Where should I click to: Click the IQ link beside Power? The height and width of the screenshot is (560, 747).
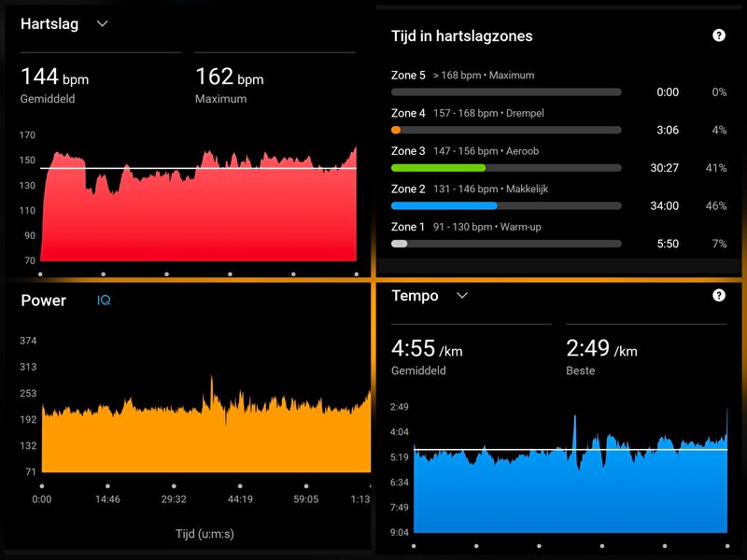tap(105, 301)
